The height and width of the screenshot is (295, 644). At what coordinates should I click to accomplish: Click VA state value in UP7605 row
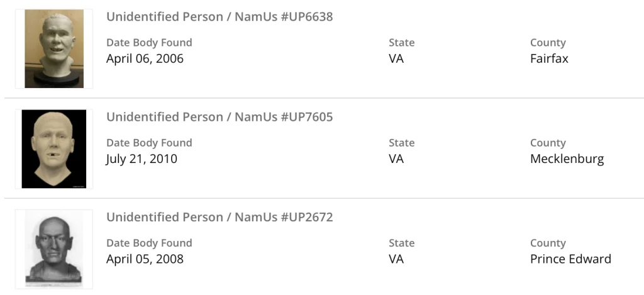[396, 159]
